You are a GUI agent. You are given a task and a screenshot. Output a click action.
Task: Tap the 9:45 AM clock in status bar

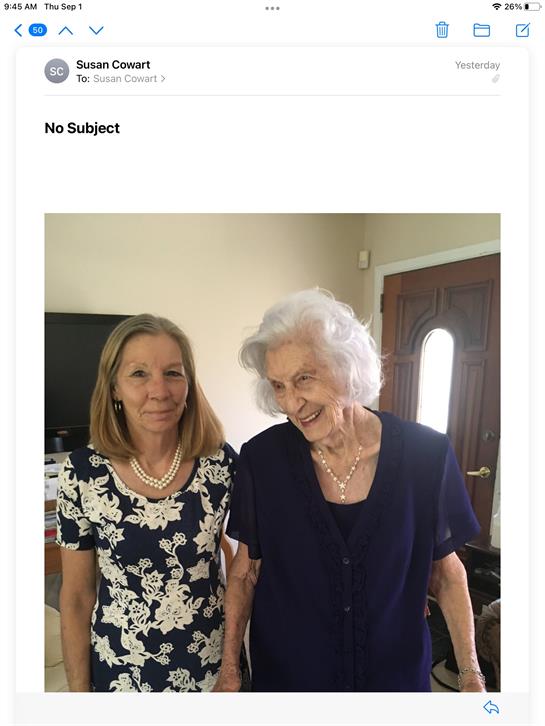20,6
